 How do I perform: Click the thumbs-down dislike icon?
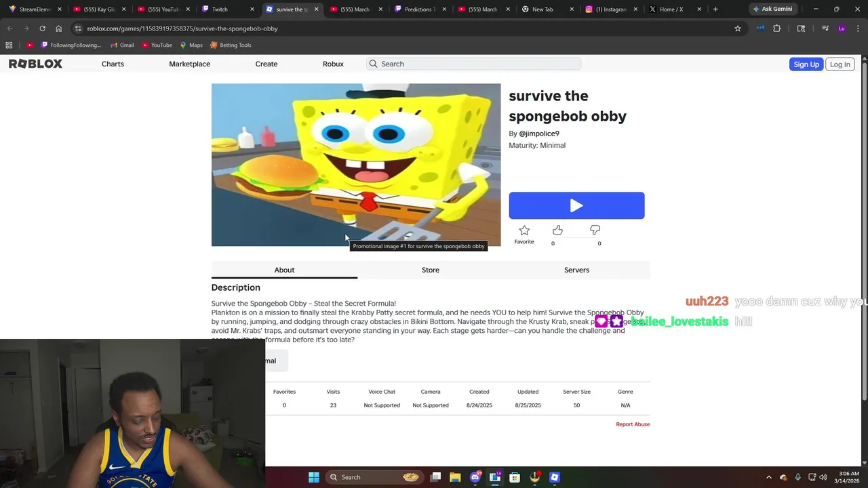(x=595, y=230)
